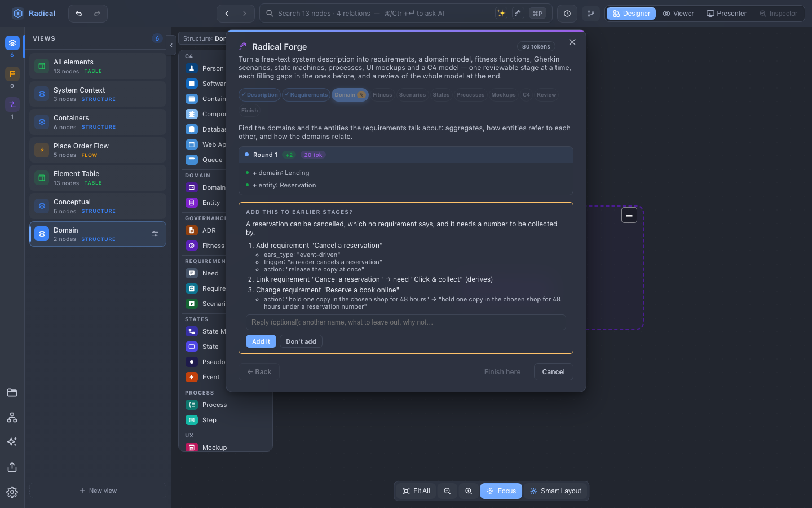Open the purple relations arrows icon in left rail

tap(12, 104)
